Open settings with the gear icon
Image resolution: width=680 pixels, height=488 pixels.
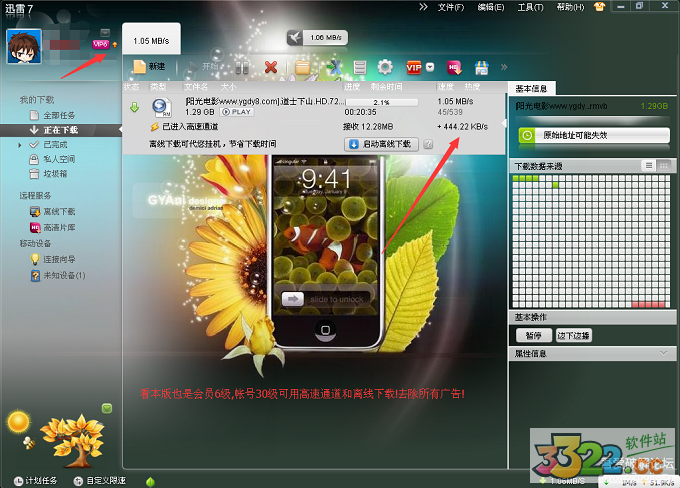click(385, 67)
